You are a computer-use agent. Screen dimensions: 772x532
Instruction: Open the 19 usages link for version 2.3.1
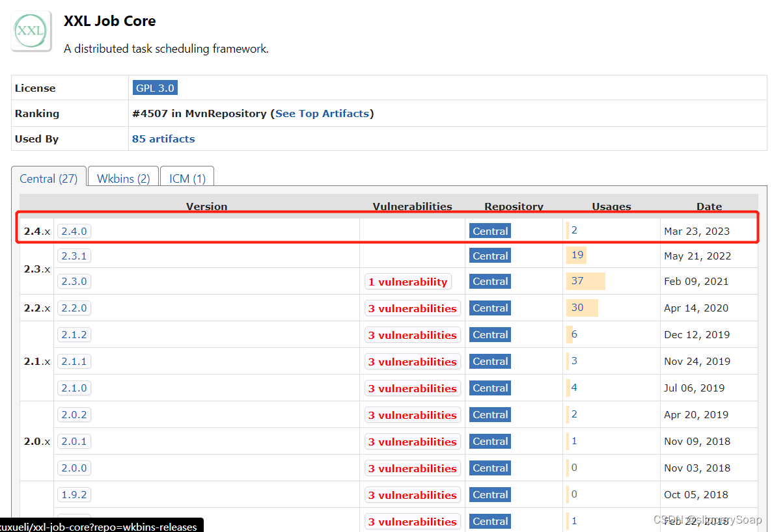coord(577,255)
